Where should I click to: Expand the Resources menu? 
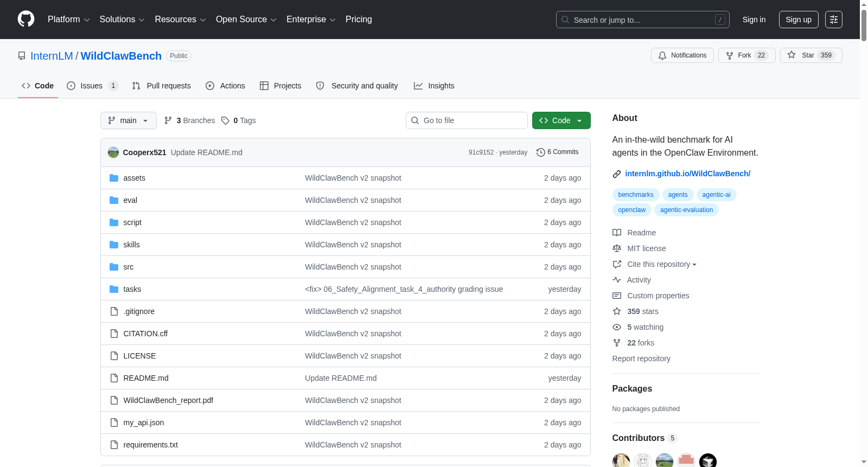click(x=181, y=20)
